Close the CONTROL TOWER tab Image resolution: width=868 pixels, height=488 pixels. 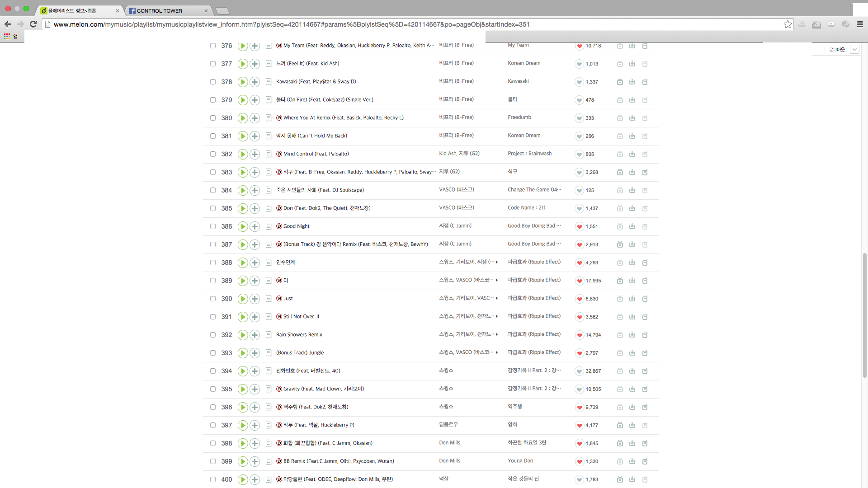click(206, 11)
